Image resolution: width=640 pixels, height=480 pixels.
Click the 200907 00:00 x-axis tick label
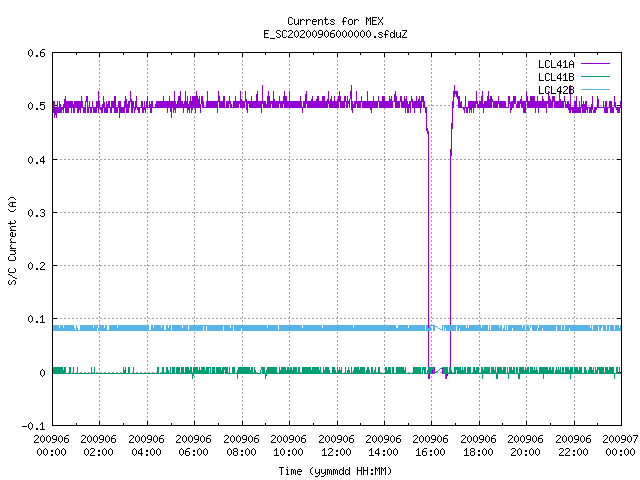click(620, 446)
